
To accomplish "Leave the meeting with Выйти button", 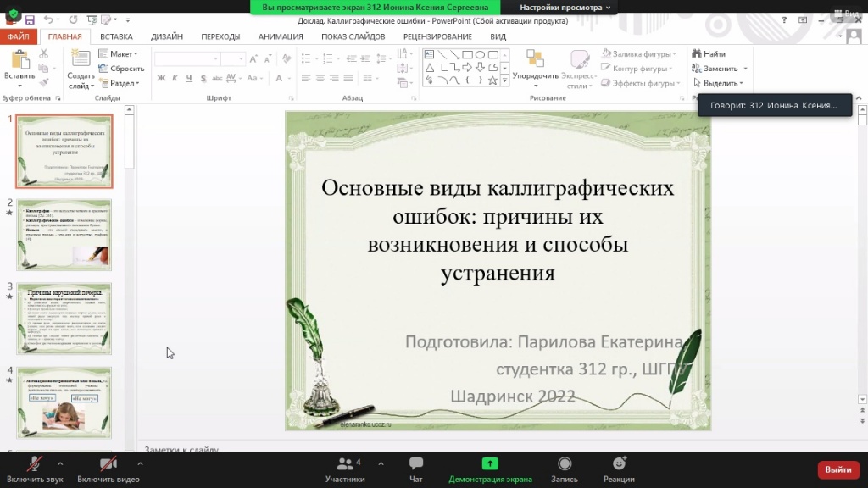I will (837, 469).
